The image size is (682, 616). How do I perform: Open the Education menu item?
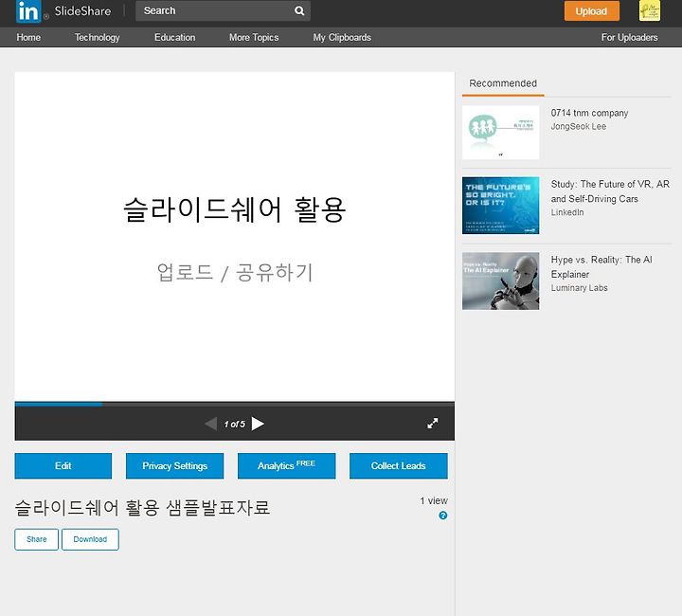tap(175, 37)
